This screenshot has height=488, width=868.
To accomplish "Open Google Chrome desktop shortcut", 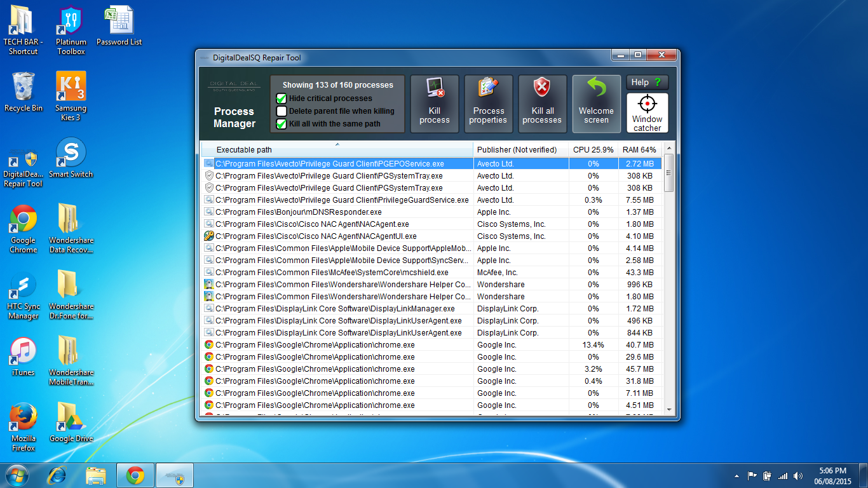I will pyautogui.click(x=24, y=229).
